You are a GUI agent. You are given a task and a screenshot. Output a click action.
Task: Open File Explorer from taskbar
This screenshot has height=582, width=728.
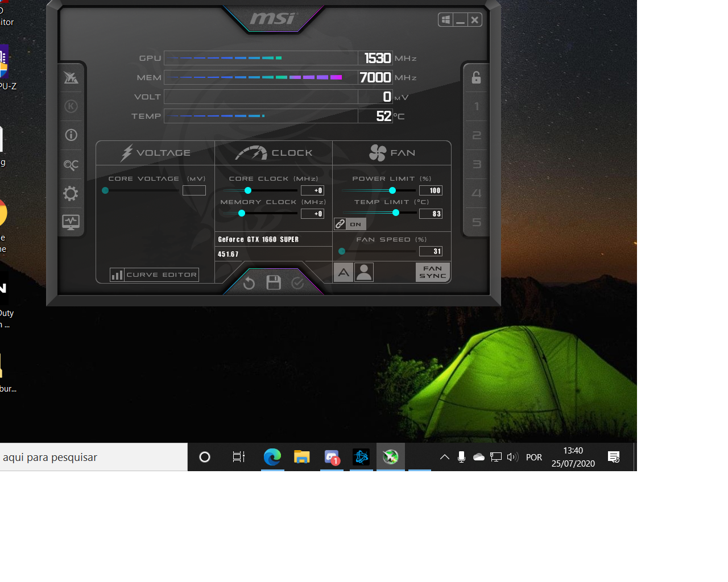[302, 457]
